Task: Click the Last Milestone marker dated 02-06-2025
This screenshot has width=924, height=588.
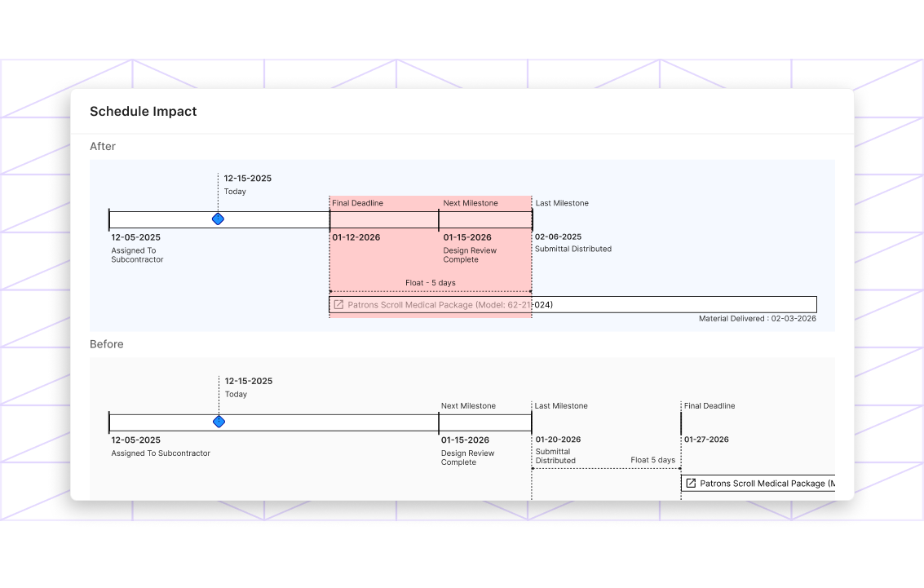Action: [x=533, y=219]
